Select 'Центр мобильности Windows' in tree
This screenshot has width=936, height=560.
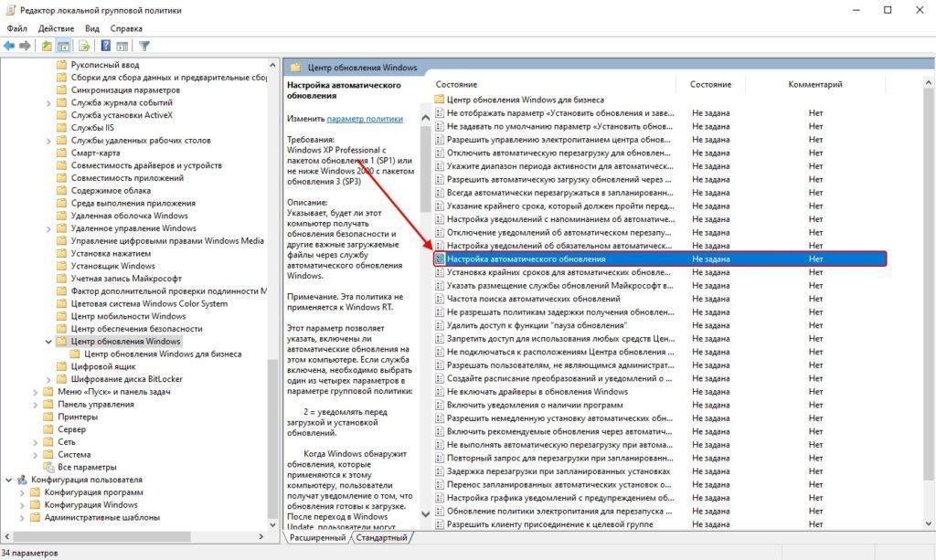(128, 316)
